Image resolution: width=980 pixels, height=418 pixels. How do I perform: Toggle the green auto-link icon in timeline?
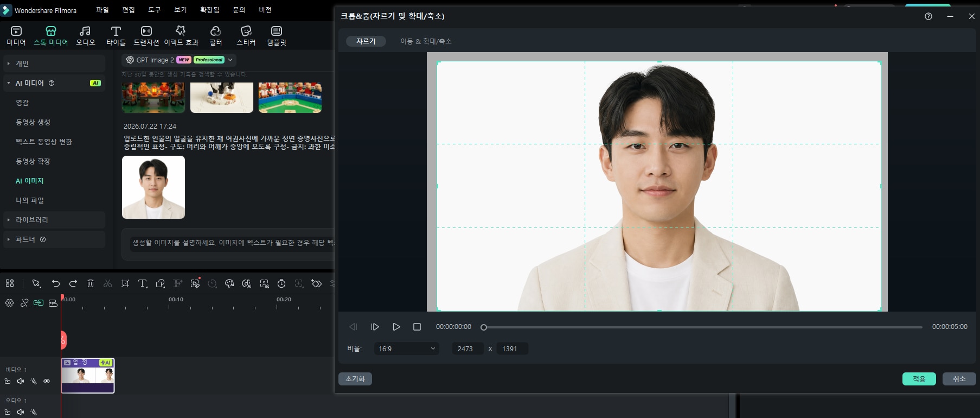[x=39, y=303]
